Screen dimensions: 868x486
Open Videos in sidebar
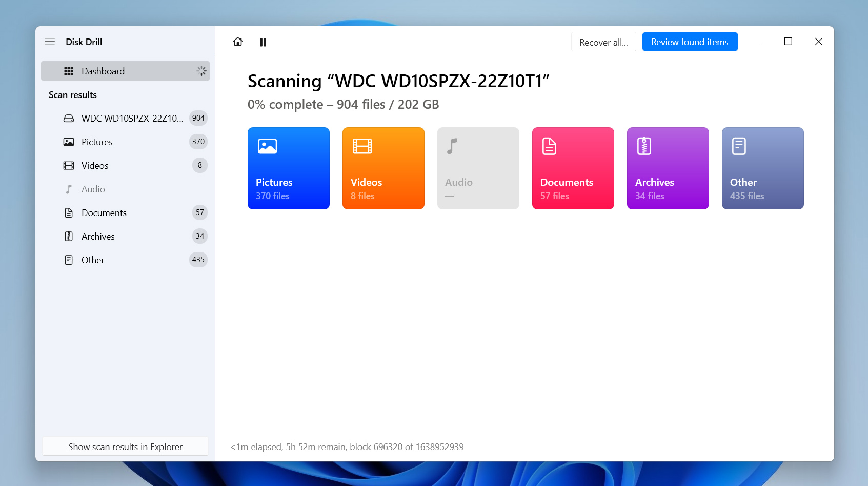pos(125,165)
